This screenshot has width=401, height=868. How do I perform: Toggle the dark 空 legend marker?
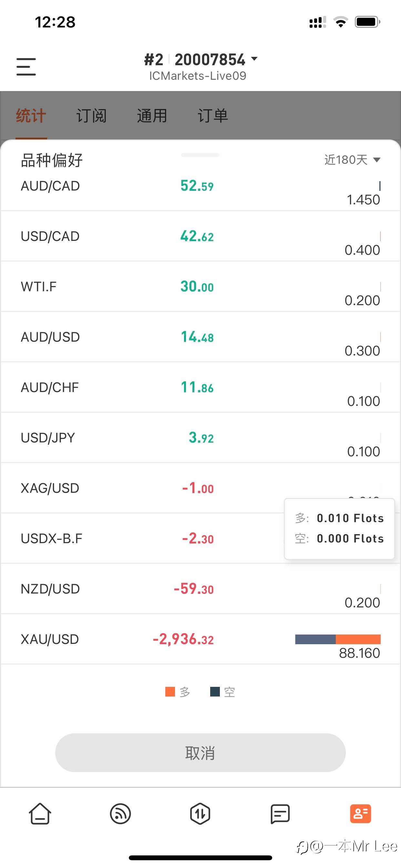point(215,692)
